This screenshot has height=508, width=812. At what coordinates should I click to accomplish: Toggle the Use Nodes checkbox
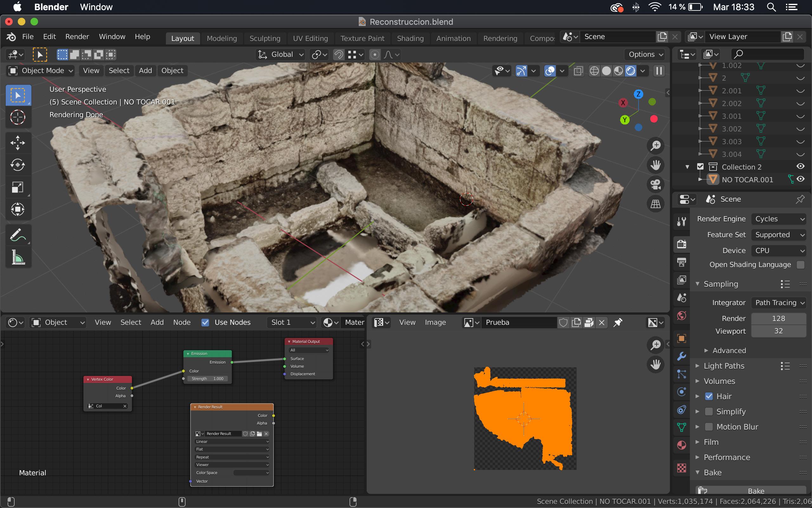click(x=205, y=323)
